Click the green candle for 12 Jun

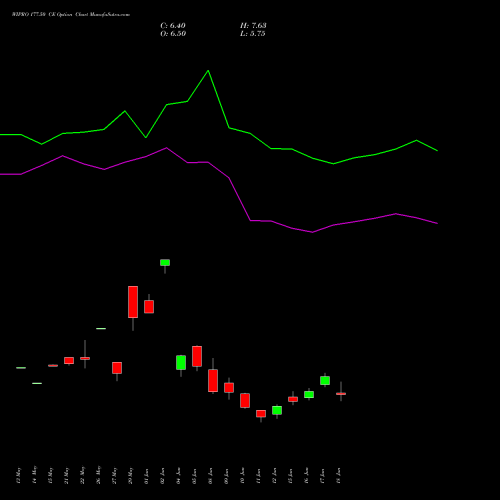(277, 410)
